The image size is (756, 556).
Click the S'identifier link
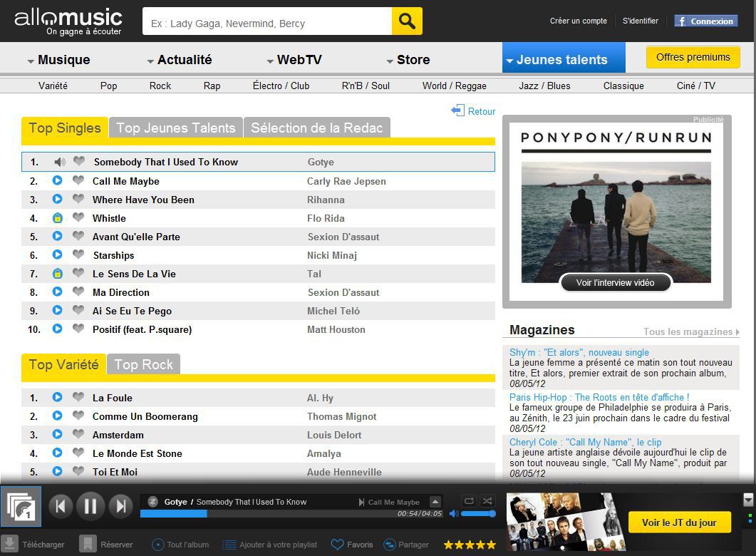[x=641, y=21]
